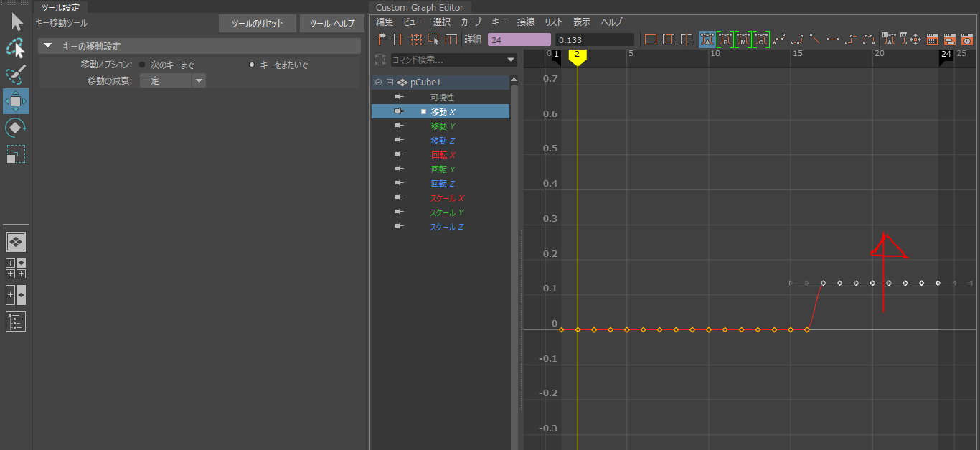This screenshot has width=980, height=450.
Task: Select Move Nearest Picked Key tool
Action: click(381, 39)
